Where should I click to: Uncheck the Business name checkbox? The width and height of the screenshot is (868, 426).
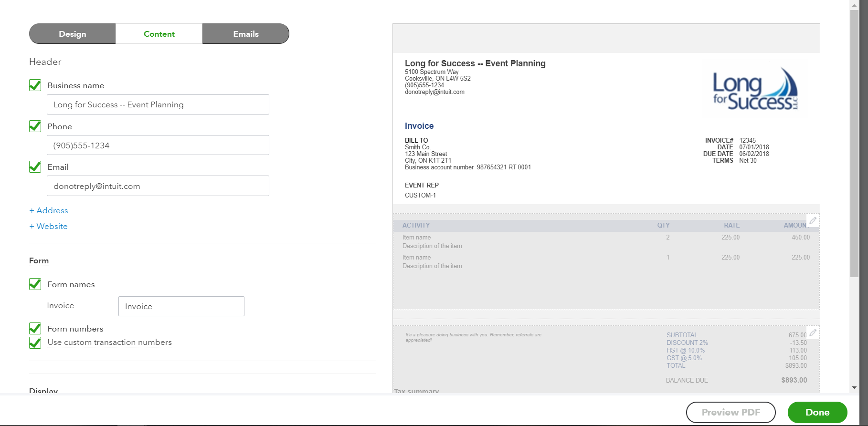pyautogui.click(x=35, y=85)
